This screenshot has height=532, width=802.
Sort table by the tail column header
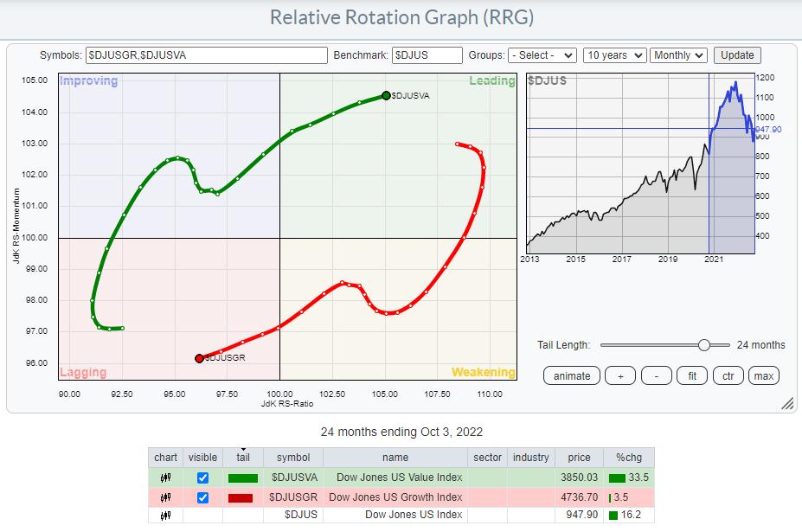242,458
